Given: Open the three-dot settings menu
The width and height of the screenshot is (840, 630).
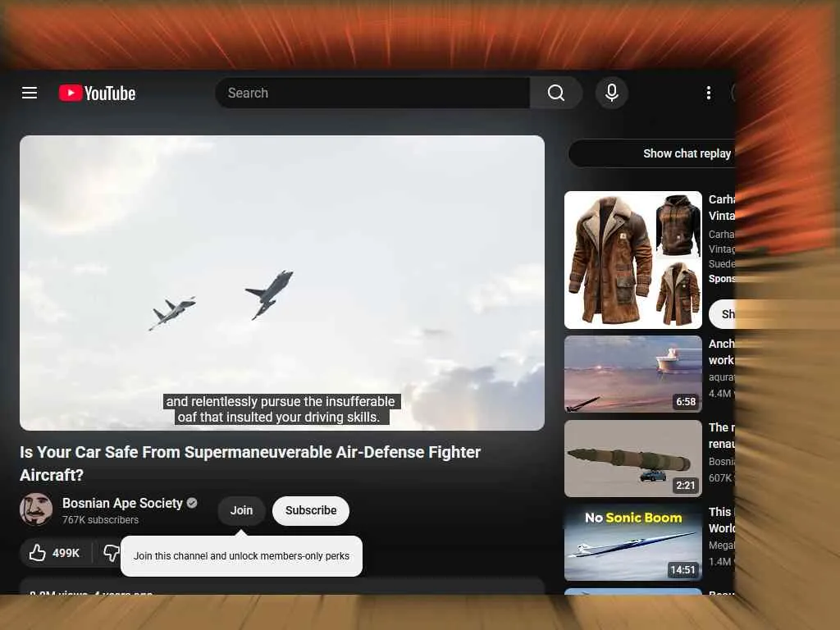Looking at the screenshot, I should click(708, 93).
